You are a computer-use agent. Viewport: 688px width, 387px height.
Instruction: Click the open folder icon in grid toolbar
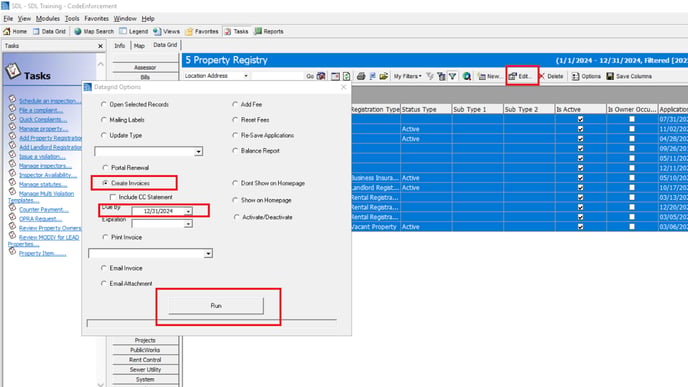coord(383,76)
